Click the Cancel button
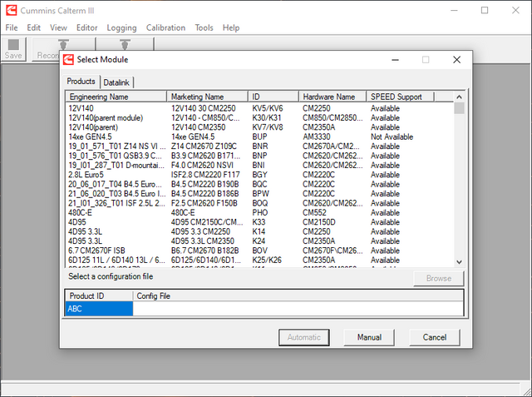This screenshot has width=532, height=397. (435, 337)
